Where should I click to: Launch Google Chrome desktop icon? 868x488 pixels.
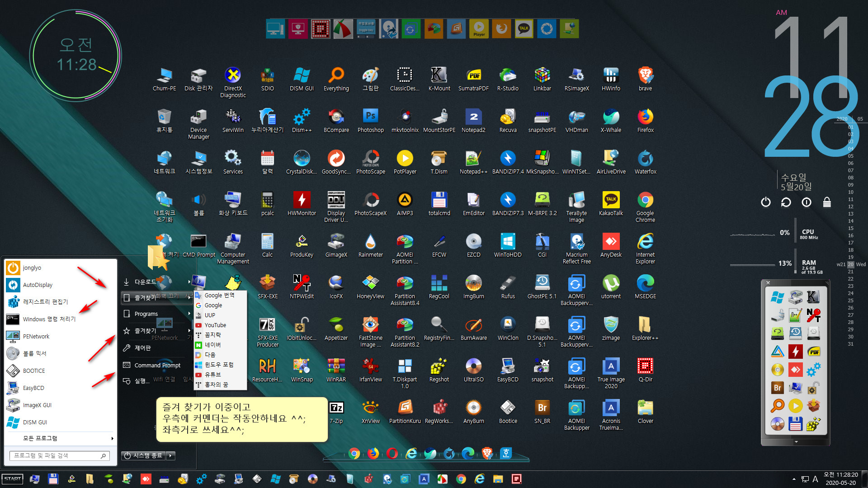pos(645,207)
